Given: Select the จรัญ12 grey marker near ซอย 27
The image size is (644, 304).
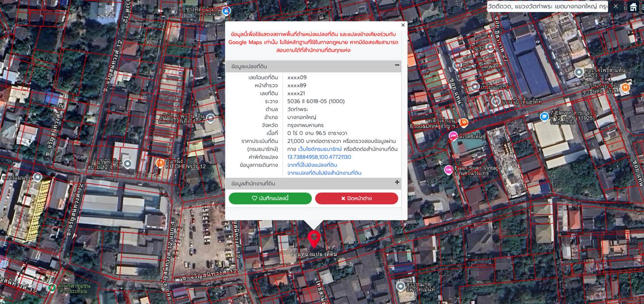Looking at the screenshot, I should point(491,47).
